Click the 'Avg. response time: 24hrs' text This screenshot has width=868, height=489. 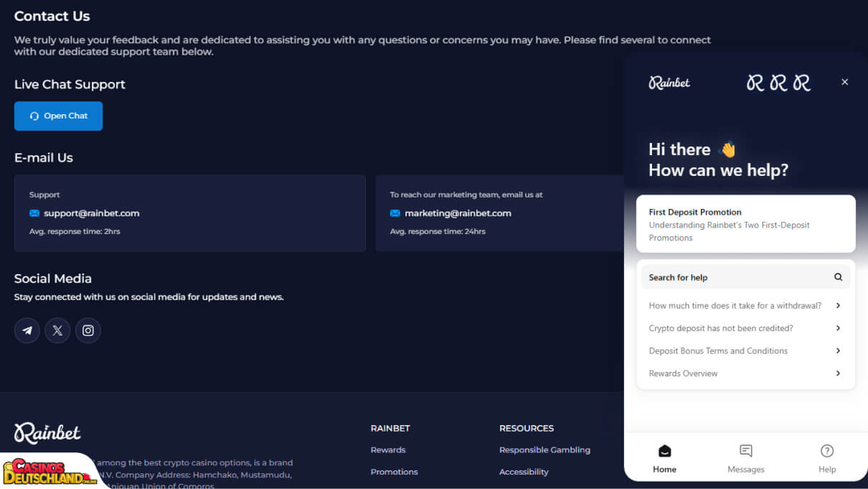point(438,232)
